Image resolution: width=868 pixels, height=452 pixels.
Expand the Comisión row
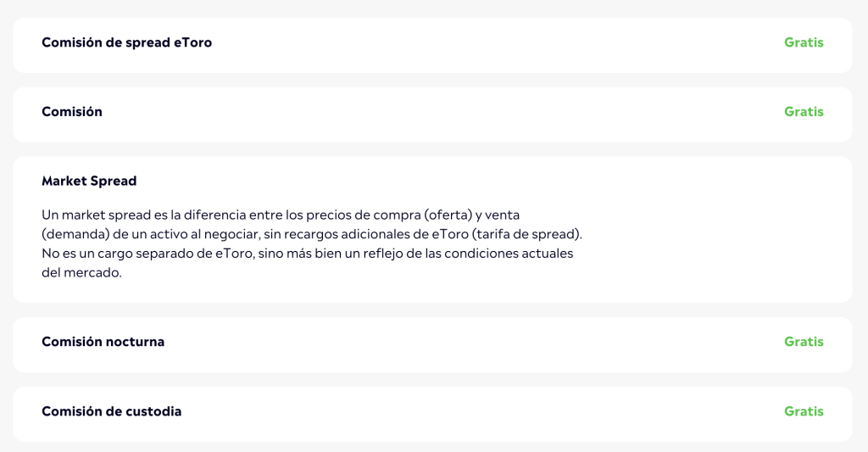coord(432,113)
